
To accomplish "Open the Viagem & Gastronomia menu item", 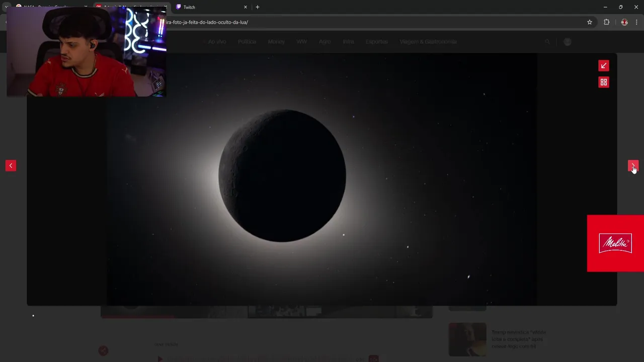I will (x=428, y=42).
